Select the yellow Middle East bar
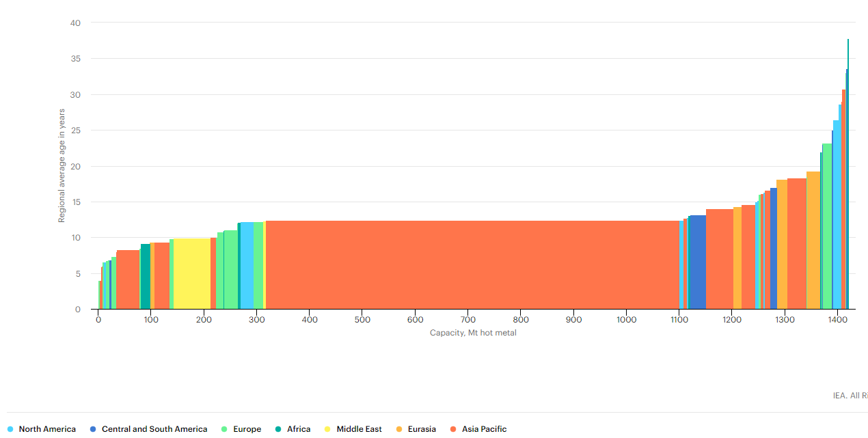The height and width of the screenshot is (438, 868). [x=192, y=273]
